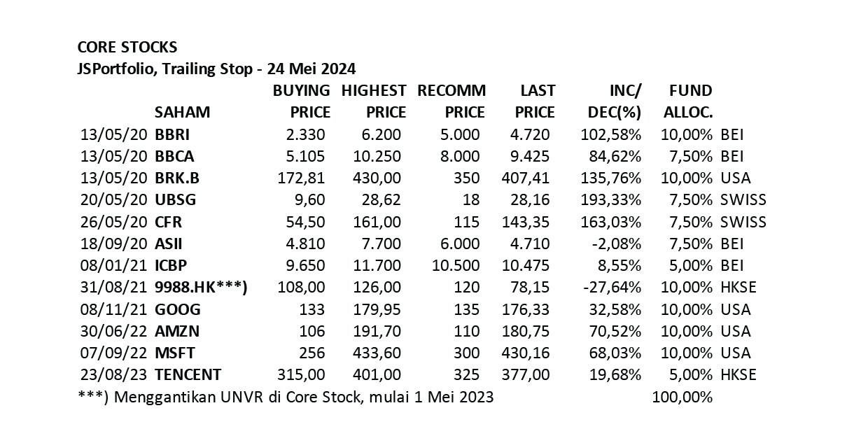Select the CORE STOCKS title text
Screen dimensions: 868x436
click(x=127, y=48)
